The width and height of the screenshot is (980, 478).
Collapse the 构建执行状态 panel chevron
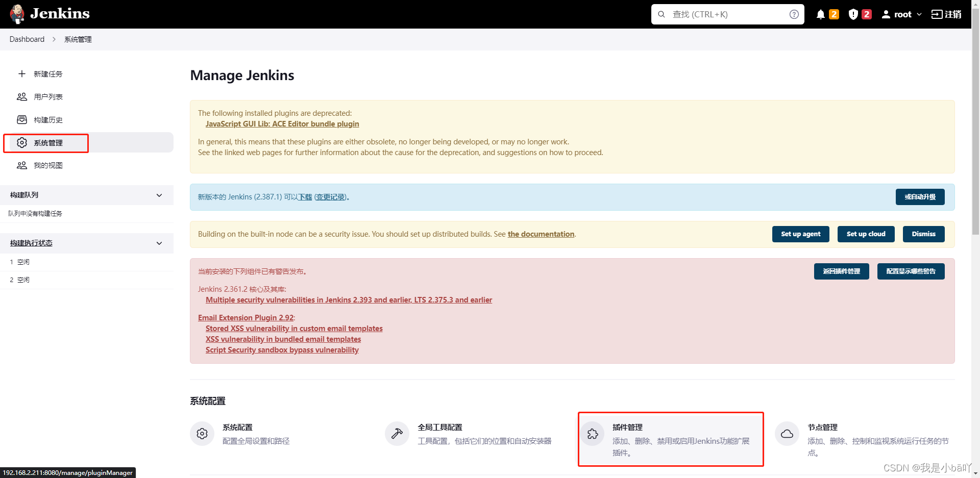(159, 243)
